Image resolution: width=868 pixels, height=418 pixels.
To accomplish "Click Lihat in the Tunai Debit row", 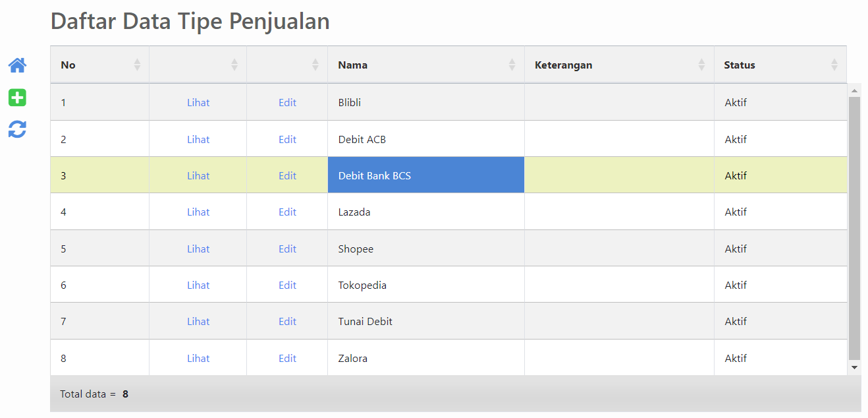I will pos(198,321).
